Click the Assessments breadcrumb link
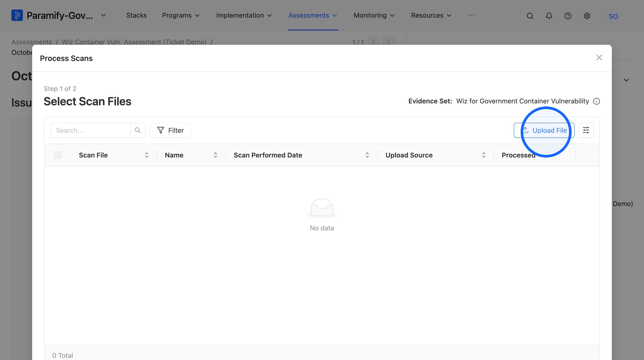Viewport: 644px width, 360px height. click(32, 42)
